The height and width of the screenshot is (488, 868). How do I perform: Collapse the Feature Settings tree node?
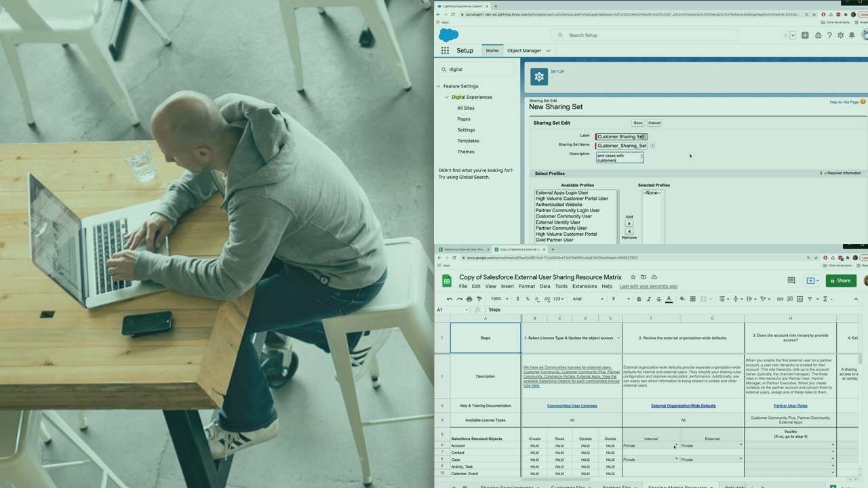(x=439, y=86)
